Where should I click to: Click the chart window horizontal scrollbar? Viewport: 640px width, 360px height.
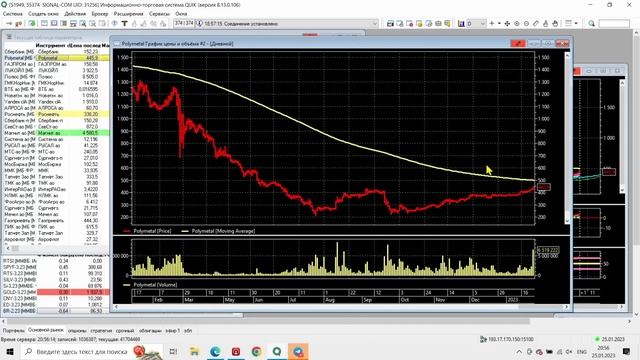[341, 307]
